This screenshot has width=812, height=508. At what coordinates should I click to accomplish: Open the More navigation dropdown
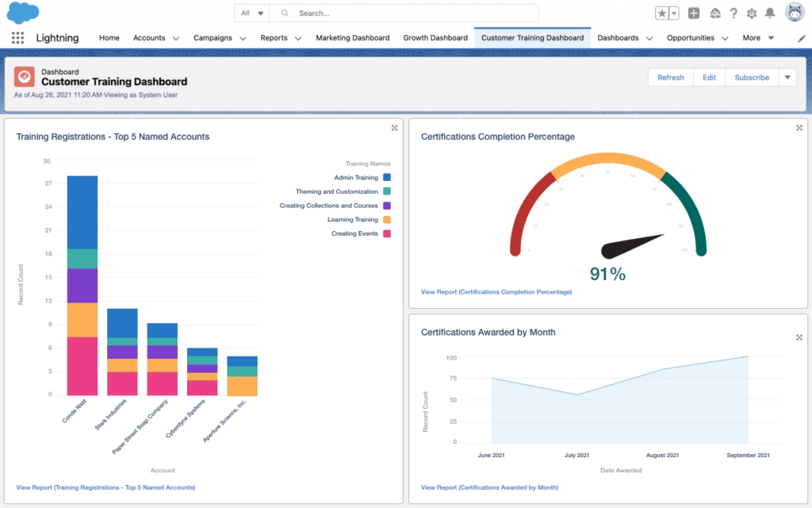[x=758, y=38]
